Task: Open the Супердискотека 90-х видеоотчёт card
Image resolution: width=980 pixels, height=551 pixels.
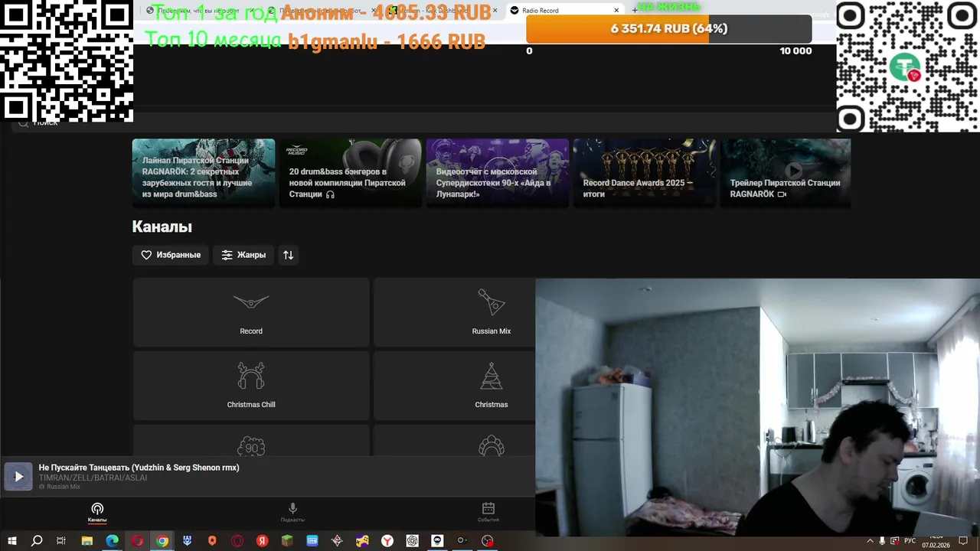Action: coord(498,173)
